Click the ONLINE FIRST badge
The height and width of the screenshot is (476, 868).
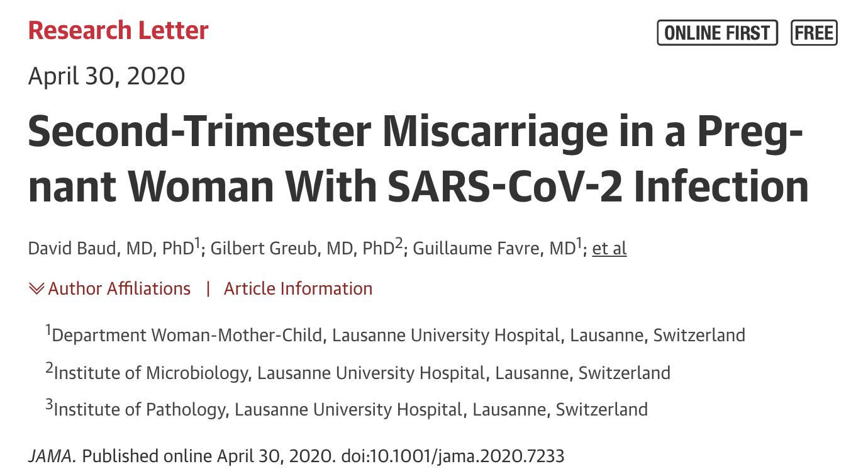coord(717,33)
